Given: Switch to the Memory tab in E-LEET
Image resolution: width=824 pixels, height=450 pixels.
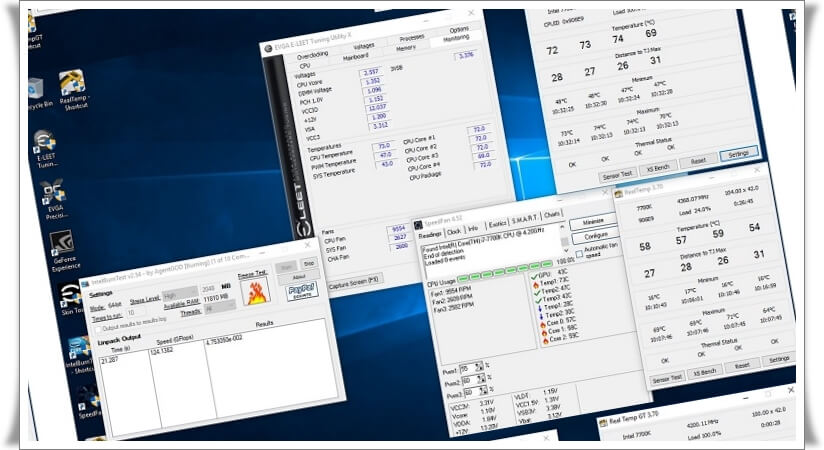Looking at the screenshot, I should [x=406, y=48].
